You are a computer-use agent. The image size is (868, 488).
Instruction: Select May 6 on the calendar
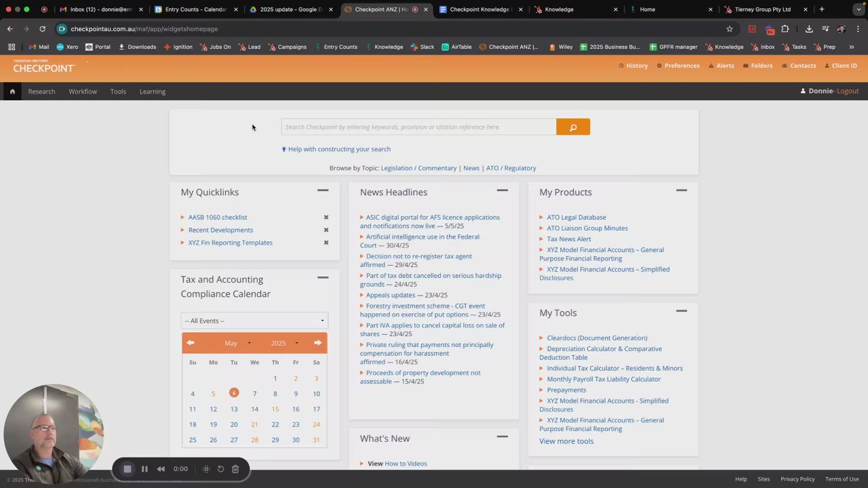point(234,393)
